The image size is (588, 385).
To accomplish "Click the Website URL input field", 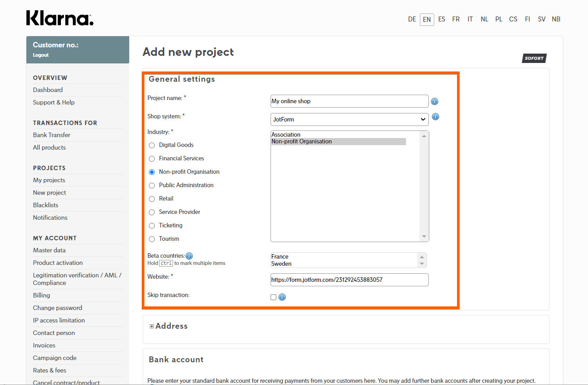I will coord(349,280).
